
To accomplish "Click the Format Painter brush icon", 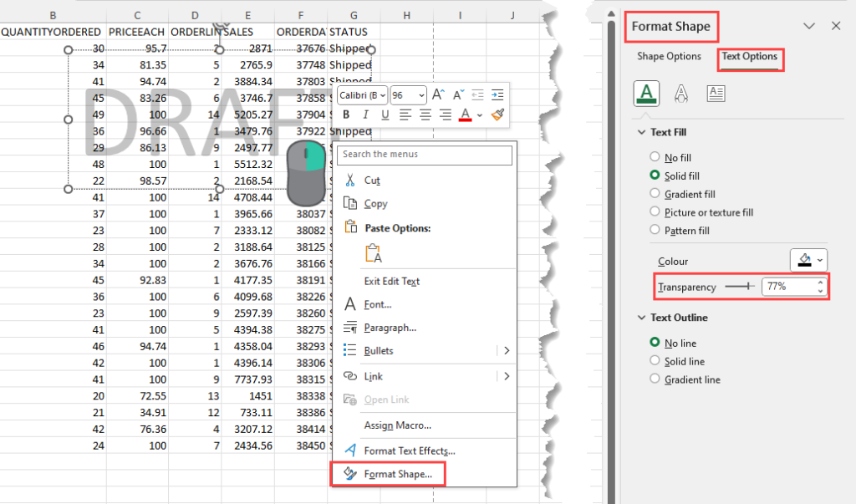I will [497, 115].
